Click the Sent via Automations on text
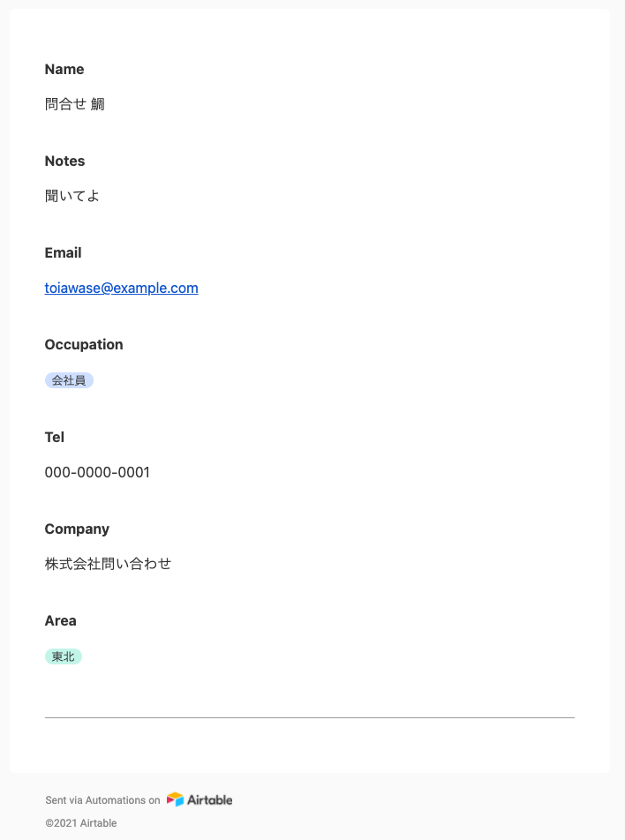The height and width of the screenshot is (840, 625). [103, 799]
